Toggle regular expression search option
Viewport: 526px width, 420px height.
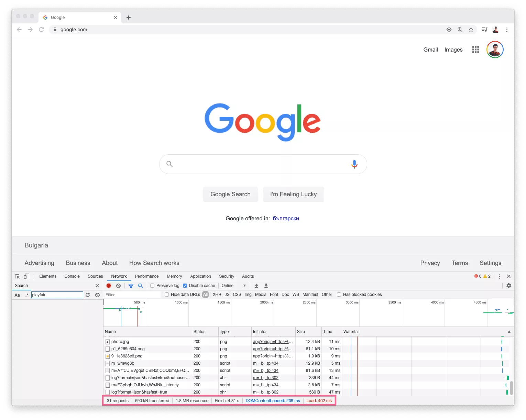tap(27, 295)
